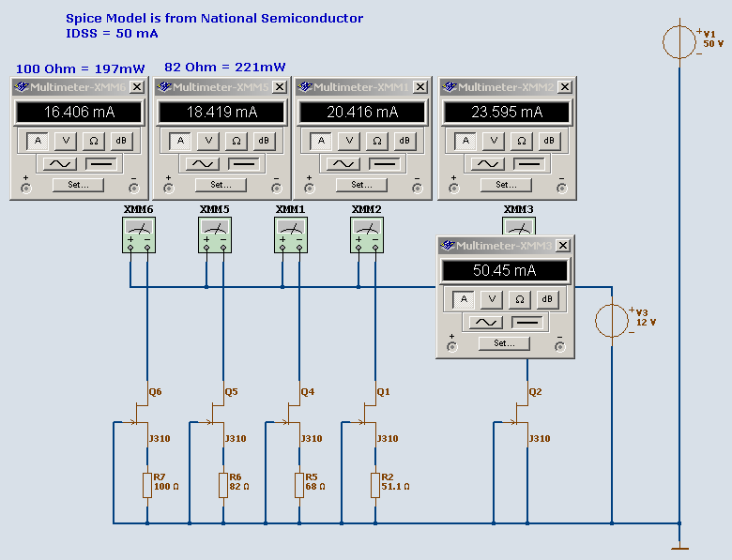Close the Multimeter-XMM3 window
Screen dimensions: 732x560
click(x=563, y=246)
